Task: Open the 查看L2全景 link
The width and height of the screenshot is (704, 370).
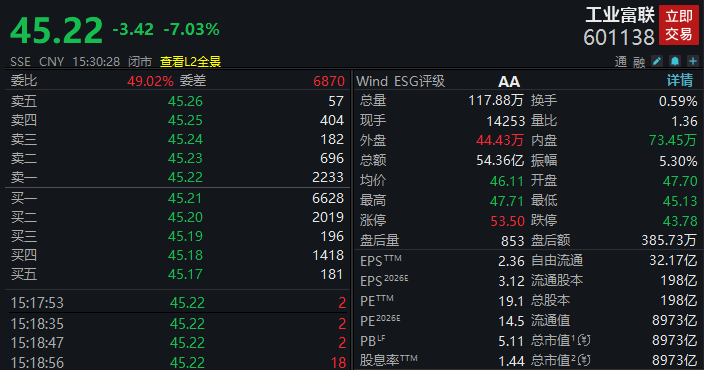Action: click(191, 62)
